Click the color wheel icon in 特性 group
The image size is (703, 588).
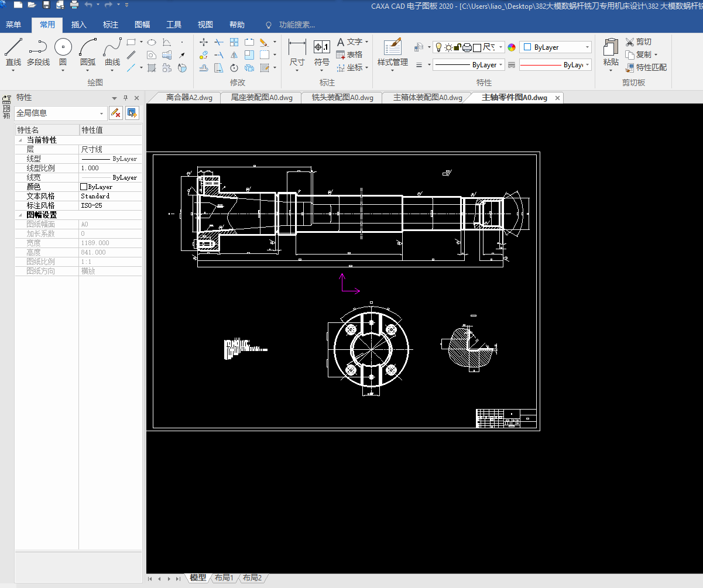[512, 47]
